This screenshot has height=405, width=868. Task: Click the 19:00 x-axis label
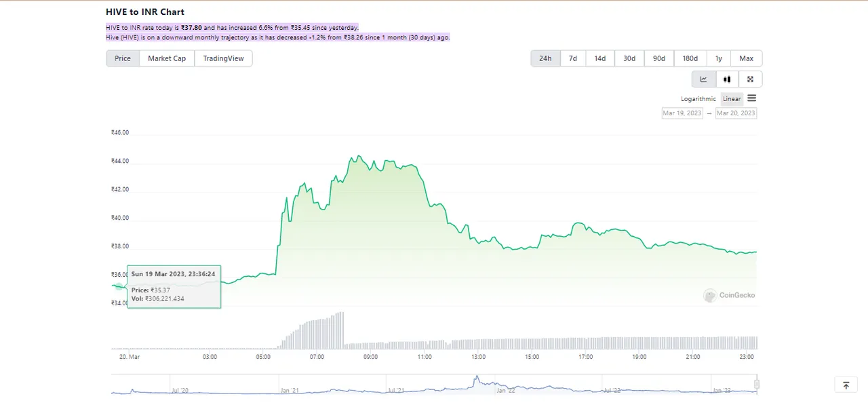coord(639,357)
